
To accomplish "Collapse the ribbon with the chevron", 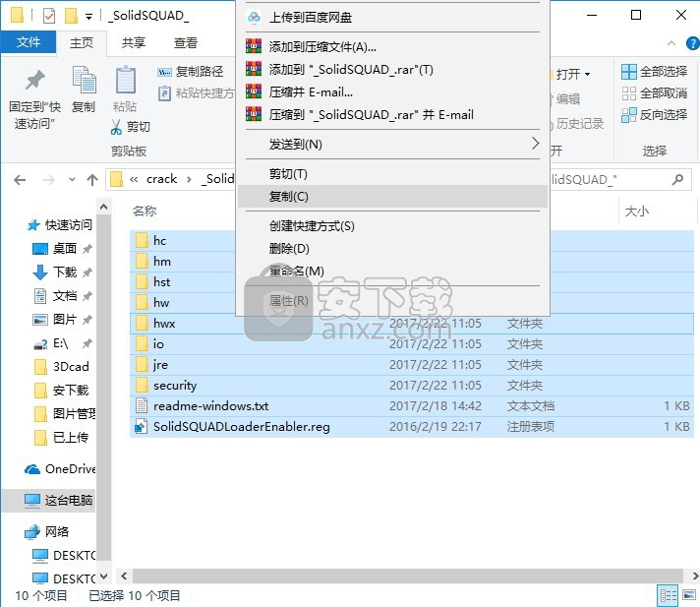I will pyautogui.click(x=671, y=43).
